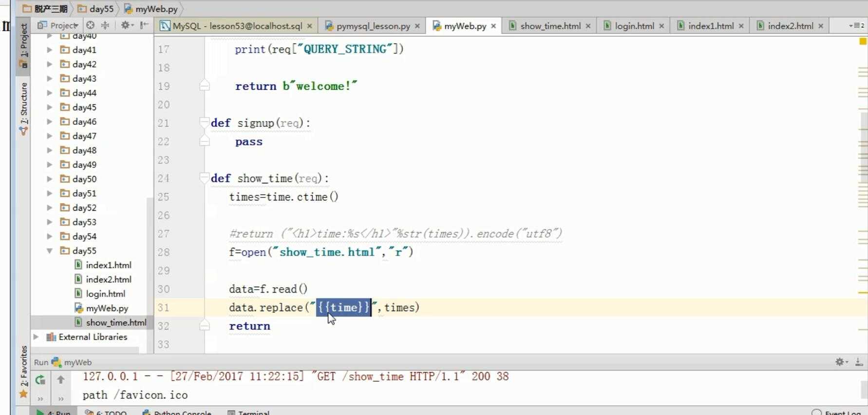The width and height of the screenshot is (868, 415).
Task: Expand the day41 folder
Action: point(49,50)
